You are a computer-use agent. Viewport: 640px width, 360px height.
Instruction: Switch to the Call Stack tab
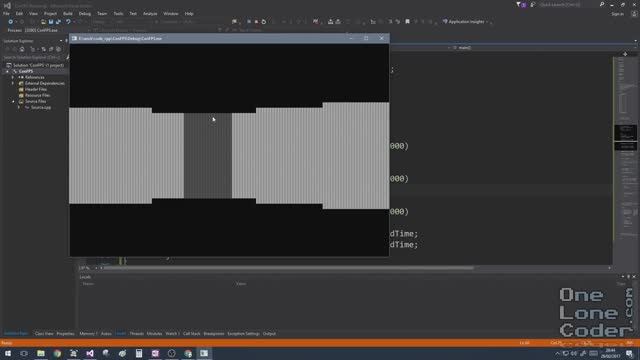point(191,334)
